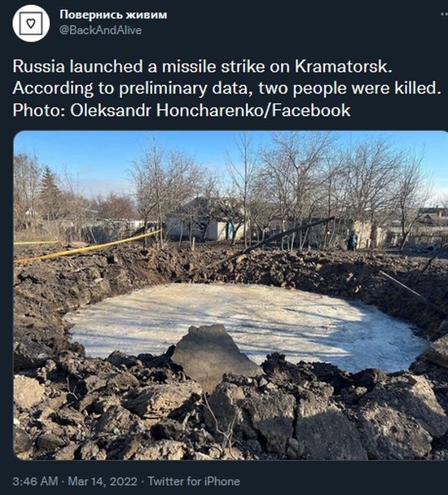Open the tweet's more options ellipsis

click(444, 15)
